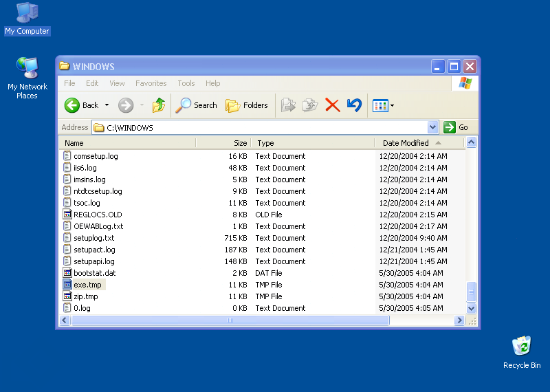Click the horizontal scrollbar left arrow
Screen dimensions: 550x392
click(65, 320)
